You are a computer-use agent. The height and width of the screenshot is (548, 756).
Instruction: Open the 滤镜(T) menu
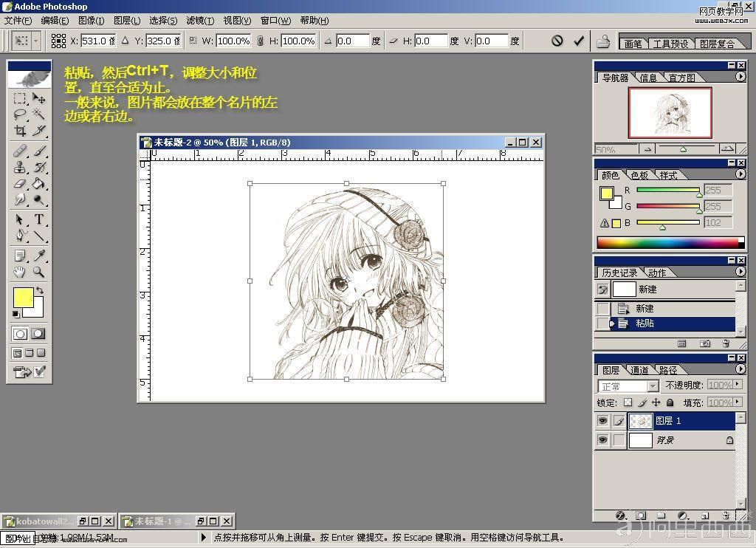pyautogui.click(x=199, y=21)
